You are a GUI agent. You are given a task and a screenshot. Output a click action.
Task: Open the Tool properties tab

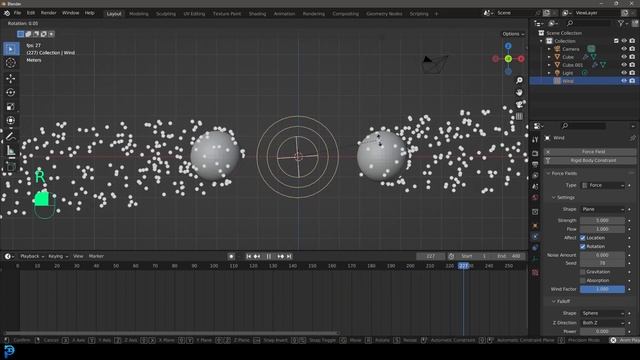coord(535,140)
